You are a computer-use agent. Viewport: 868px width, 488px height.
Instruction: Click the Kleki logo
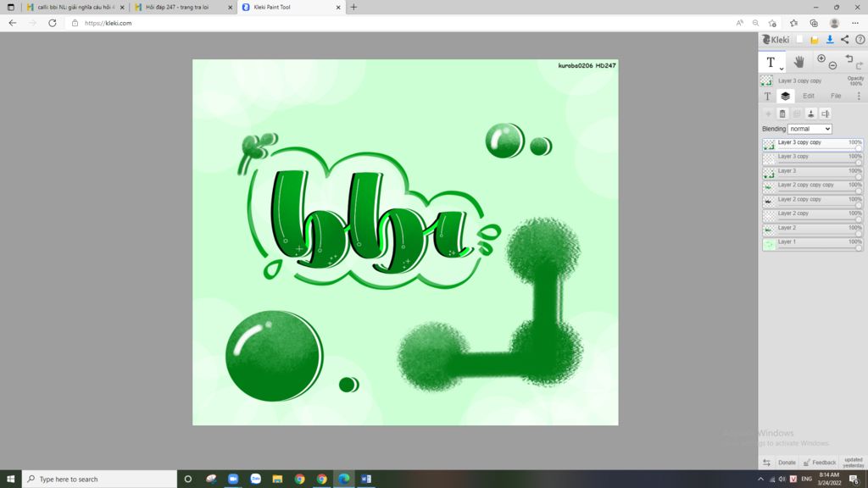click(776, 40)
